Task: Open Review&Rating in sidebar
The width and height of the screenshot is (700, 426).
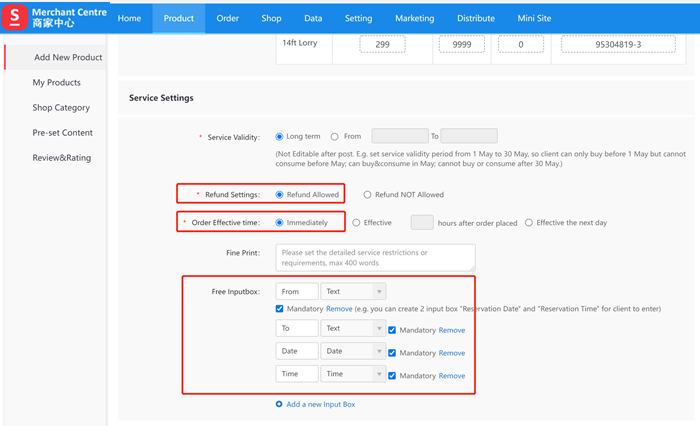Action: pyautogui.click(x=62, y=158)
